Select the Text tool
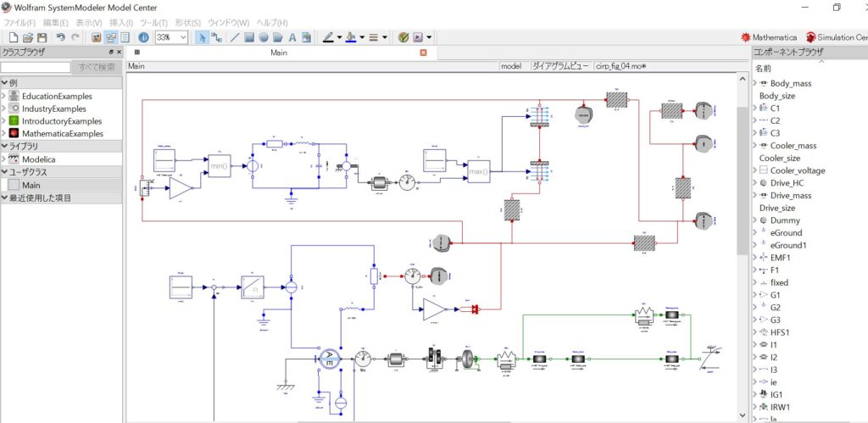 pyautogui.click(x=292, y=37)
